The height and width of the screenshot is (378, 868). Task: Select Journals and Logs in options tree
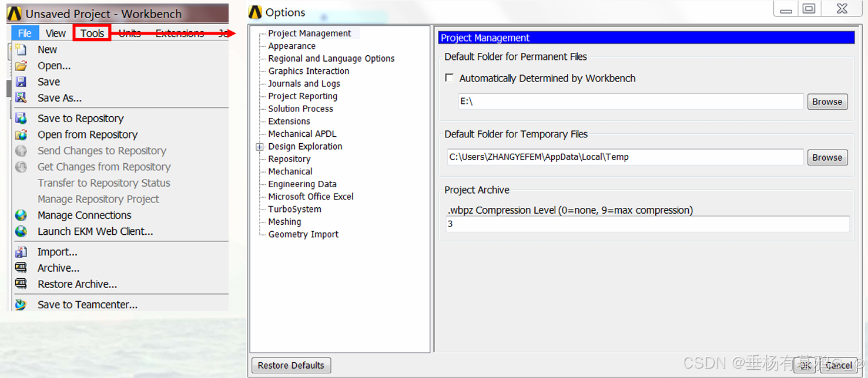304,84
